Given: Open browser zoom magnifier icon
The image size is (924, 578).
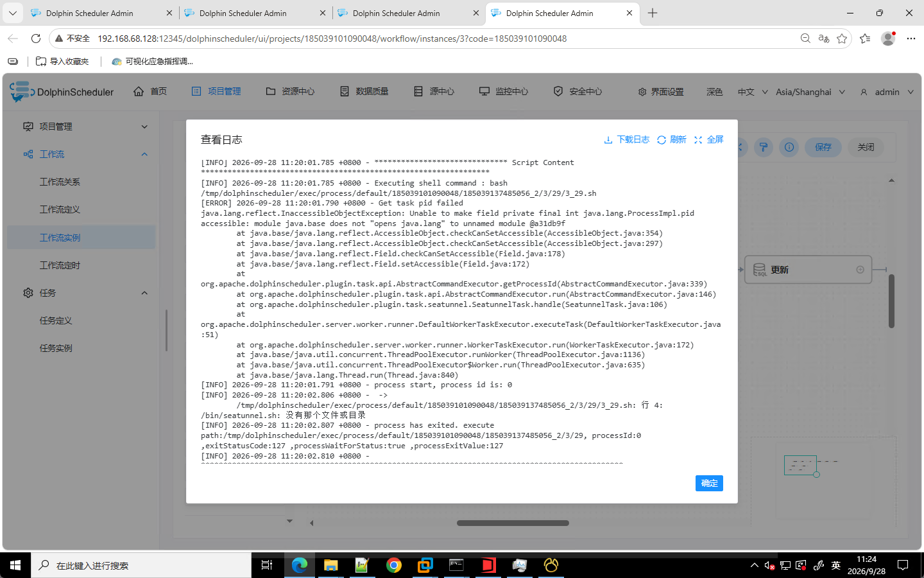Looking at the screenshot, I should pos(805,39).
